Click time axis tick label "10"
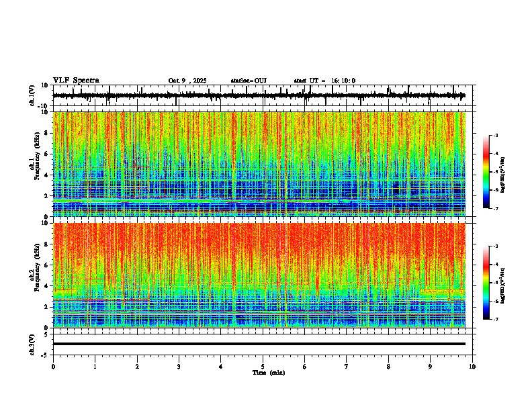This screenshot has height=411, width=532. pyautogui.click(x=472, y=367)
